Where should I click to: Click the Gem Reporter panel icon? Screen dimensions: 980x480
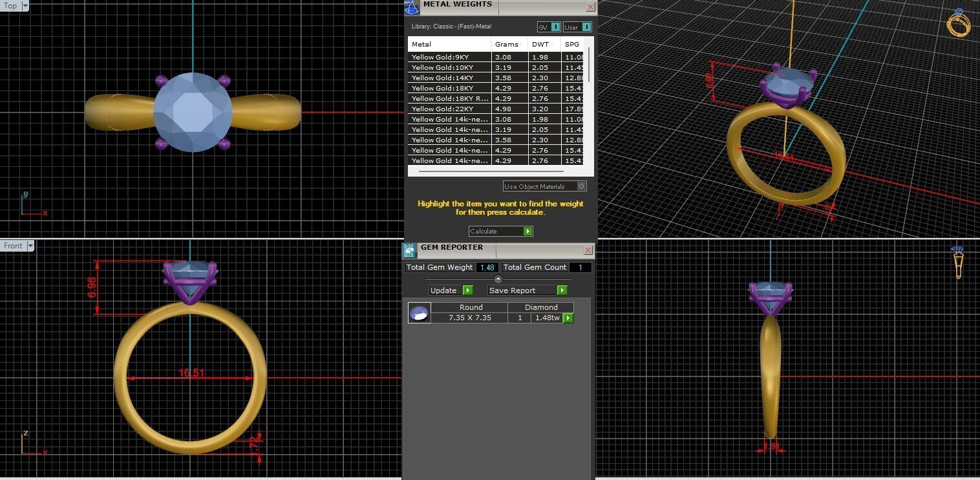[409, 251]
